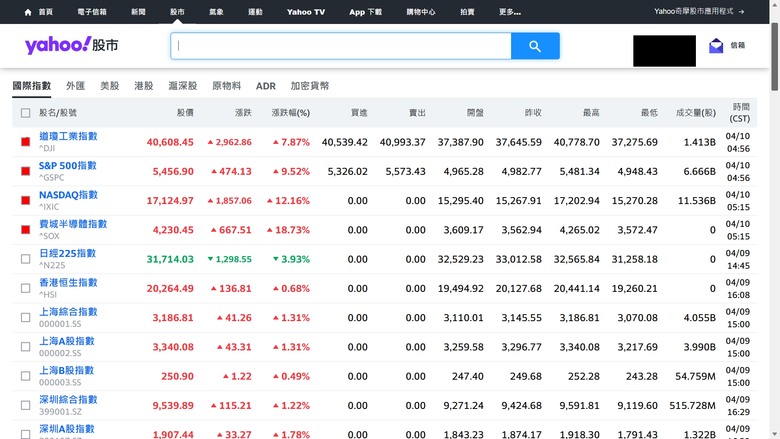Check the 深圳綜合指數 row checkbox

(25, 405)
